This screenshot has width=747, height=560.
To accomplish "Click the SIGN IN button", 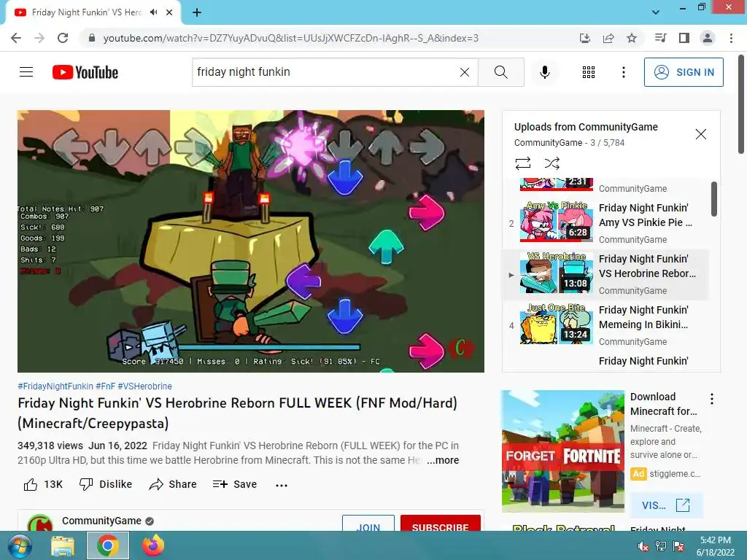I will [x=683, y=72].
